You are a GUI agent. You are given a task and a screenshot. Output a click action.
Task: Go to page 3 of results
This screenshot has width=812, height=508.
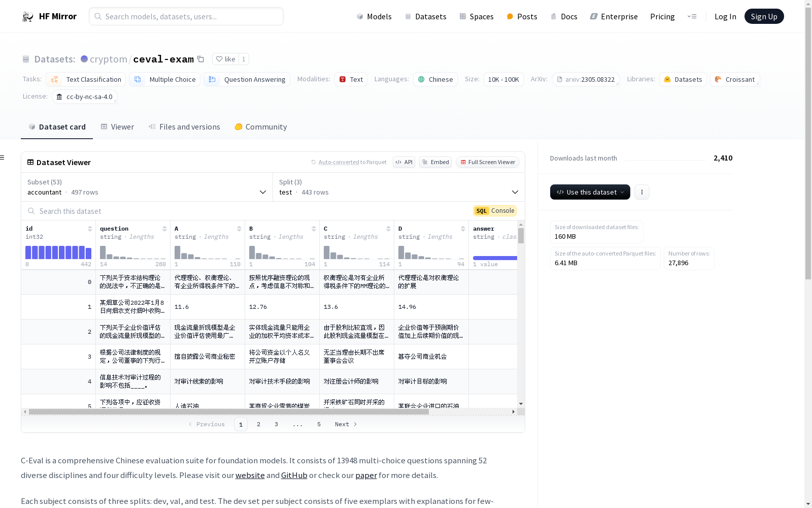click(276, 424)
